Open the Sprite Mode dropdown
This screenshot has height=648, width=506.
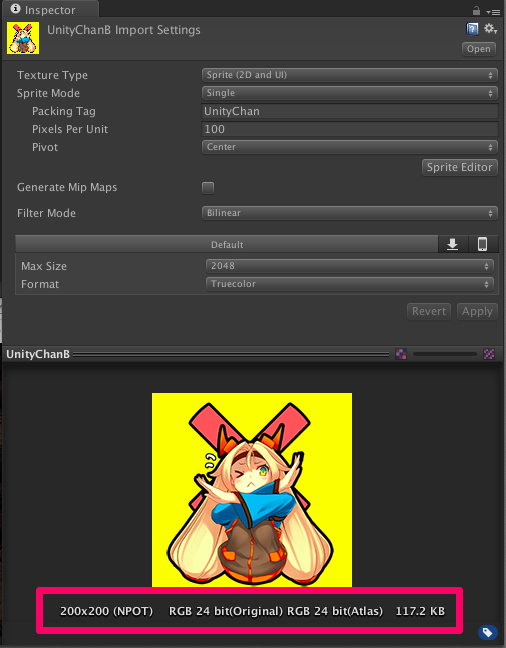pos(350,93)
